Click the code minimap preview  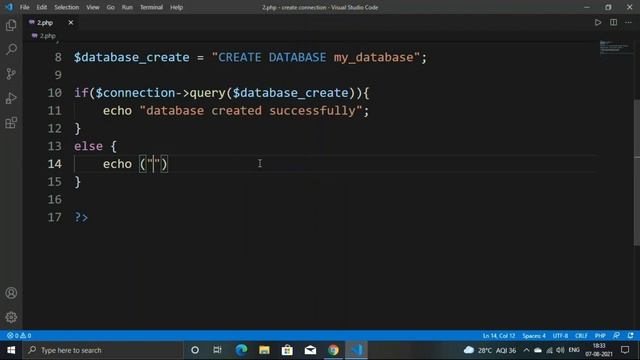(616, 47)
